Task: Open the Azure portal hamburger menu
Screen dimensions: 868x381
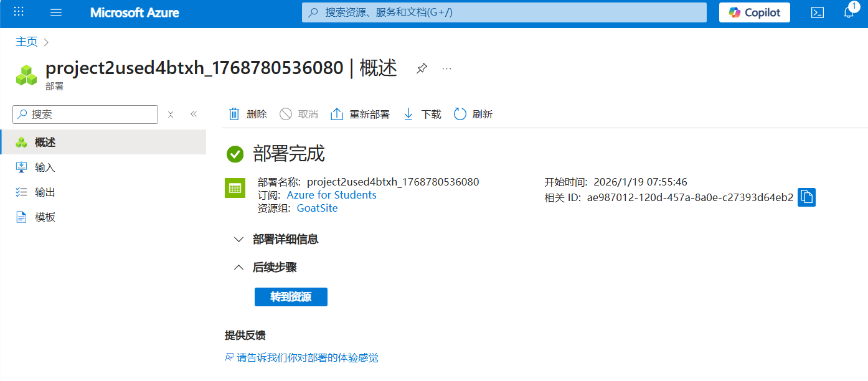Action: [x=56, y=12]
